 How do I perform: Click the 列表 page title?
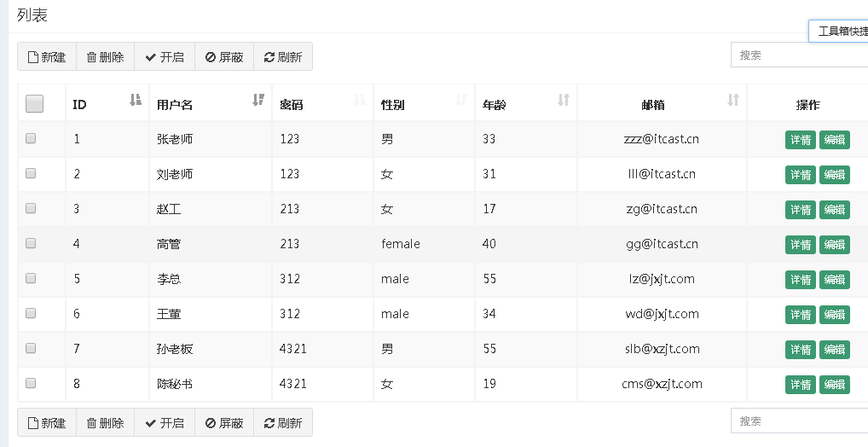[32, 15]
